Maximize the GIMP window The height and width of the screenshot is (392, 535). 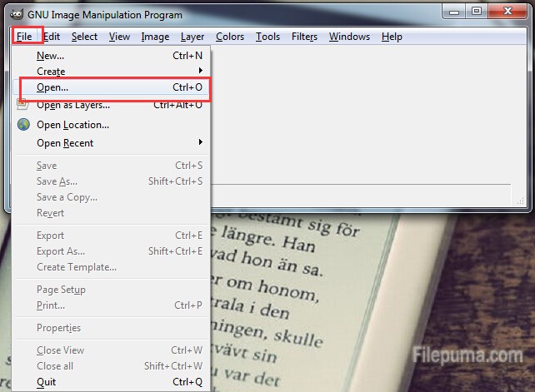(476, 12)
